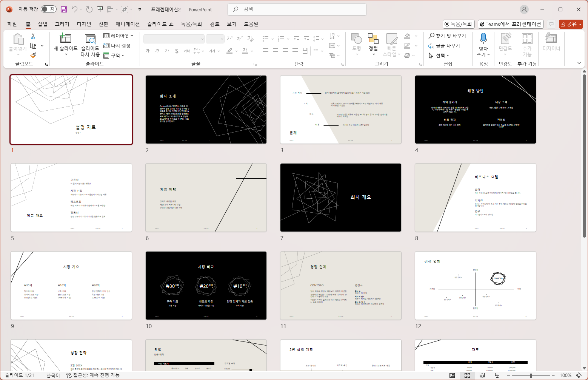Open Customize Quick Access Toolbar dropdown
This screenshot has width=588, height=380.
140,9
